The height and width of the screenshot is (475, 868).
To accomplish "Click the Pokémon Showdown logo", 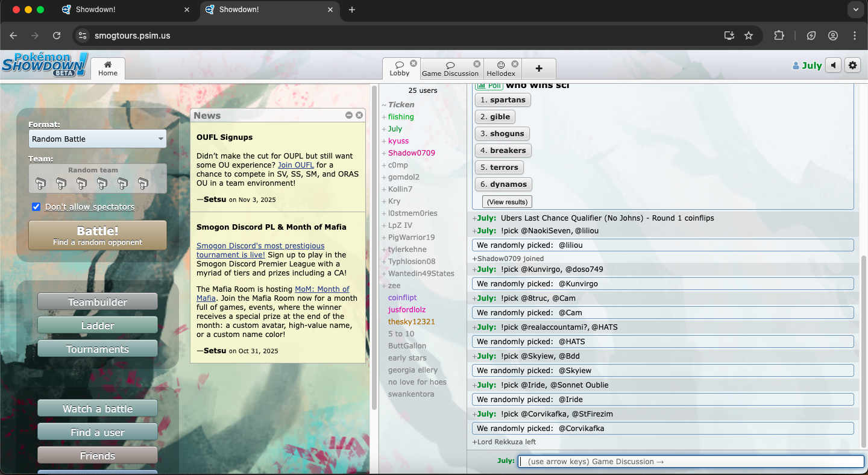I will pos(45,64).
